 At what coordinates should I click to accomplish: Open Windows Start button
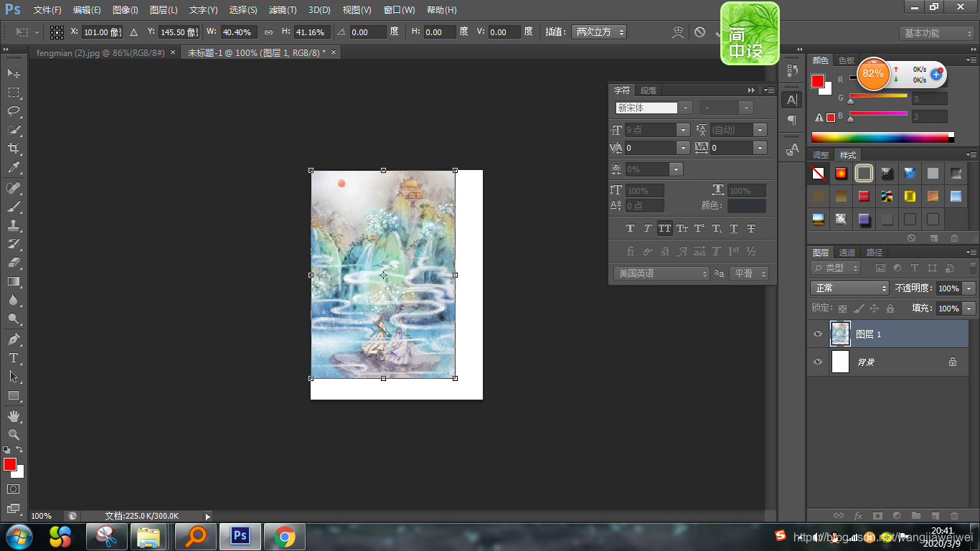(19, 536)
